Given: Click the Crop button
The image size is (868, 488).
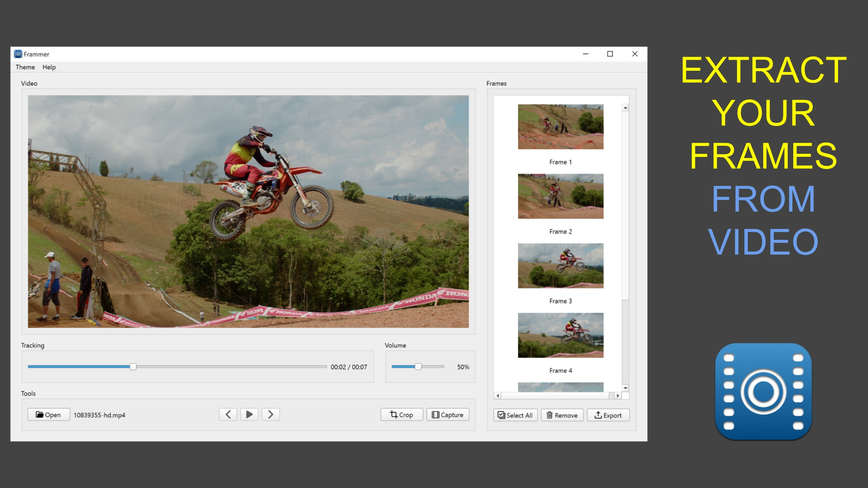Looking at the screenshot, I should pyautogui.click(x=402, y=415).
